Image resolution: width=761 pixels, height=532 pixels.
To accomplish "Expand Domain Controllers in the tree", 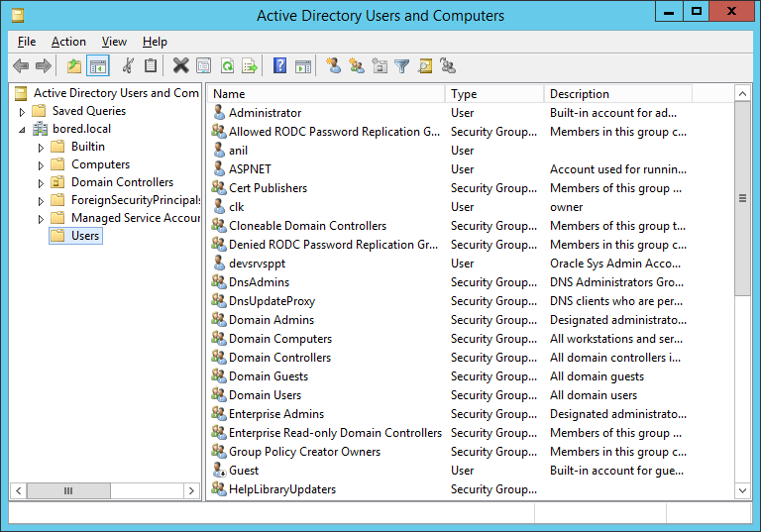I will point(41,183).
